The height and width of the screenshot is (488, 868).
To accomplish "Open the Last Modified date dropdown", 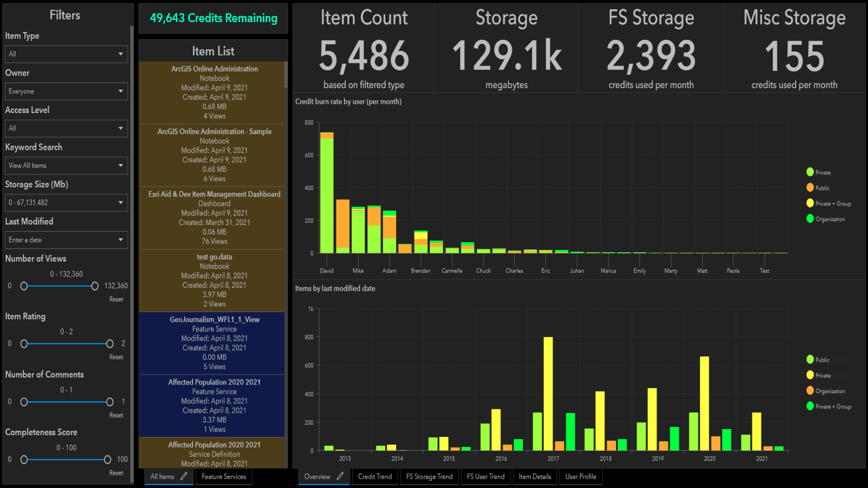I will (66, 240).
